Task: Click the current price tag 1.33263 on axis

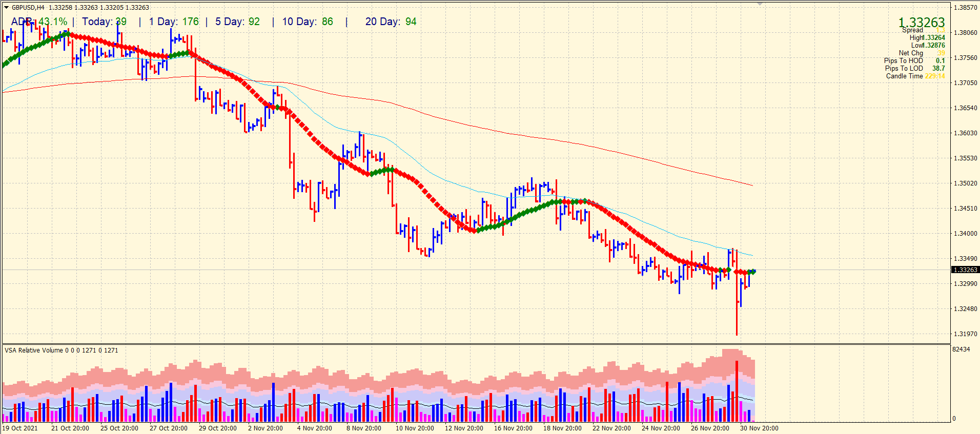Action: pos(965,270)
